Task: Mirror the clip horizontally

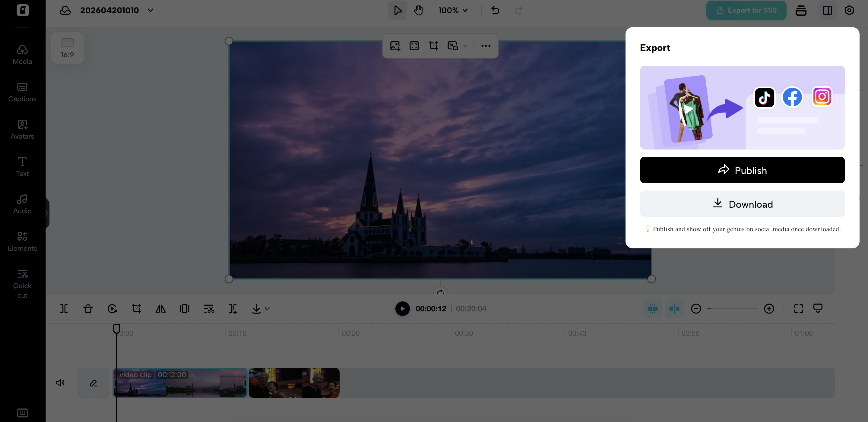Action: coord(160,308)
